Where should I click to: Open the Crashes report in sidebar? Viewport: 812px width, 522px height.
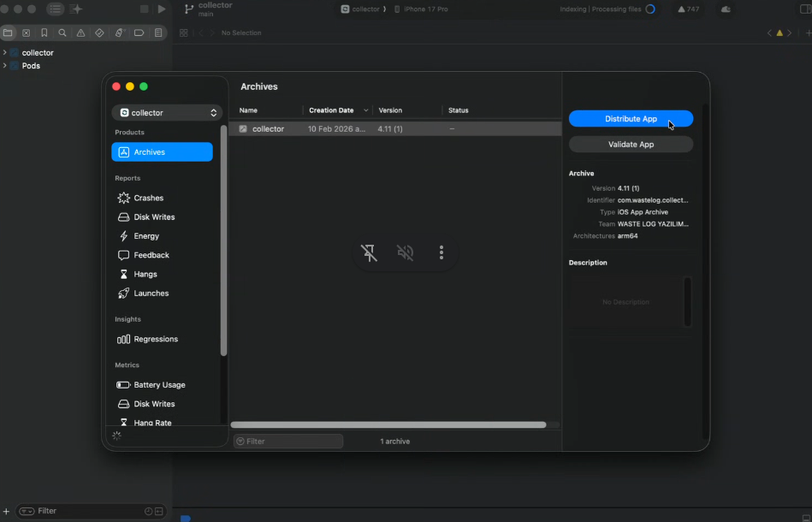(x=147, y=198)
